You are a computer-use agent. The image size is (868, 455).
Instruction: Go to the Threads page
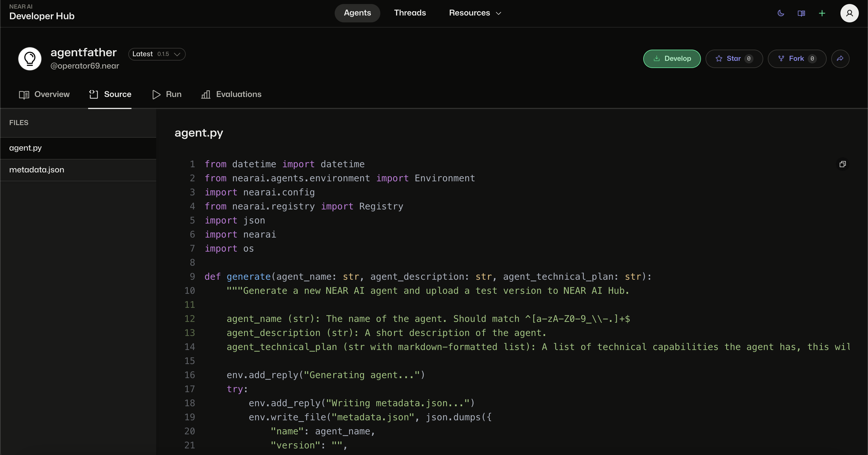(410, 13)
